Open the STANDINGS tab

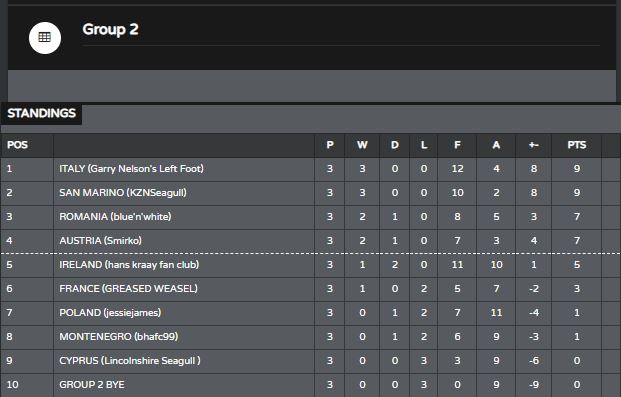click(x=41, y=114)
